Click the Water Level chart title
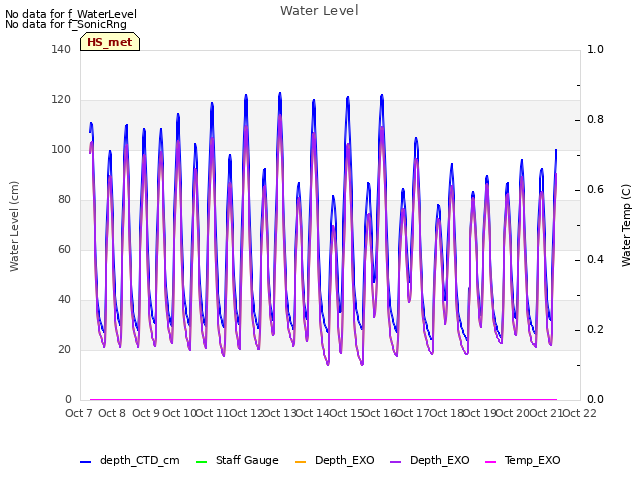Screen dimensions: 640x480 (x=319, y=11)
